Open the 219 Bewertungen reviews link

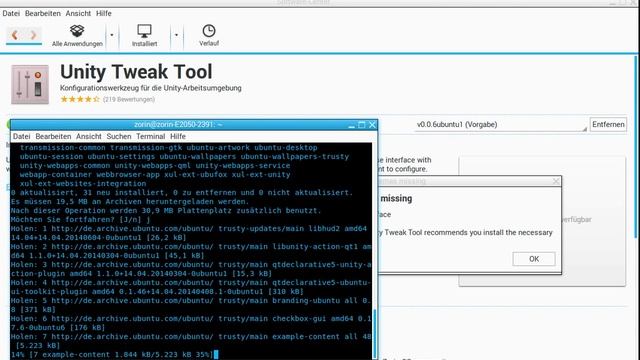(x=129, y=99)
